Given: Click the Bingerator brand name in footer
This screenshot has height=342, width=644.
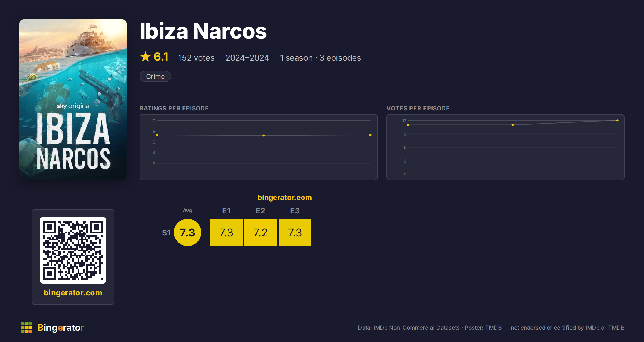Looking at the screenshot, I should [x=61, y=328].
